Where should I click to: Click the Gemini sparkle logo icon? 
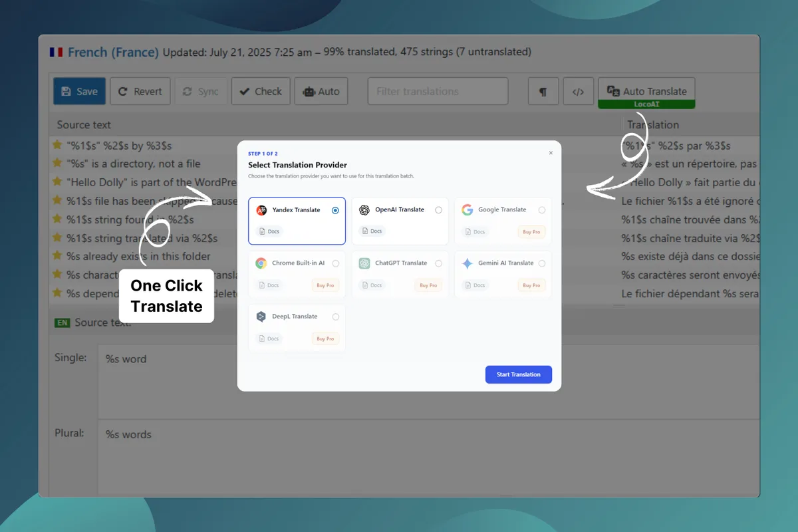pyautogui.click(x=467, y=263)
